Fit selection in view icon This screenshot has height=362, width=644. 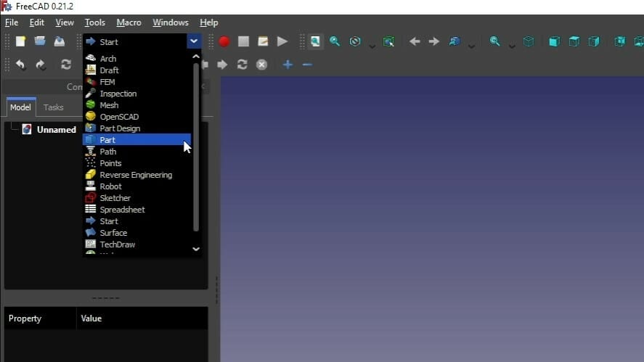335,41
